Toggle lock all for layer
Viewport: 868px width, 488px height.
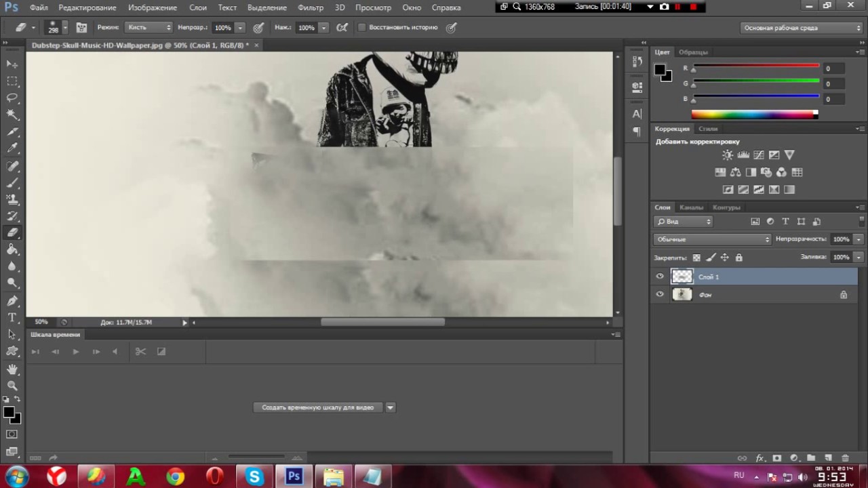coord(738,258)
